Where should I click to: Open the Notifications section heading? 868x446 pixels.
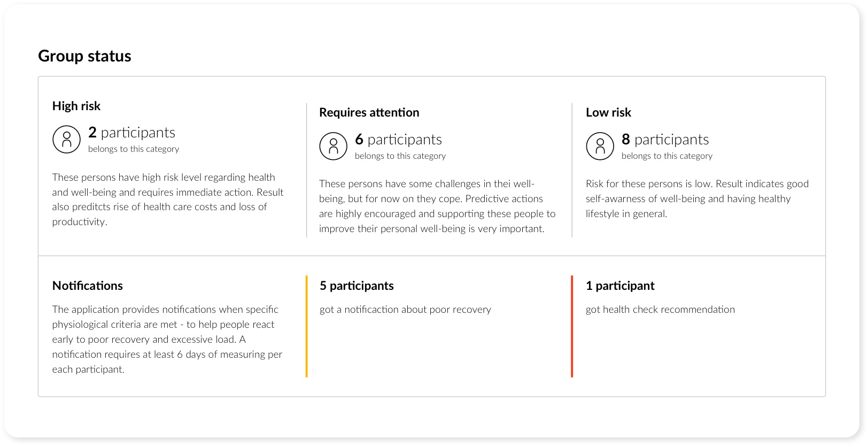point(88,286)
